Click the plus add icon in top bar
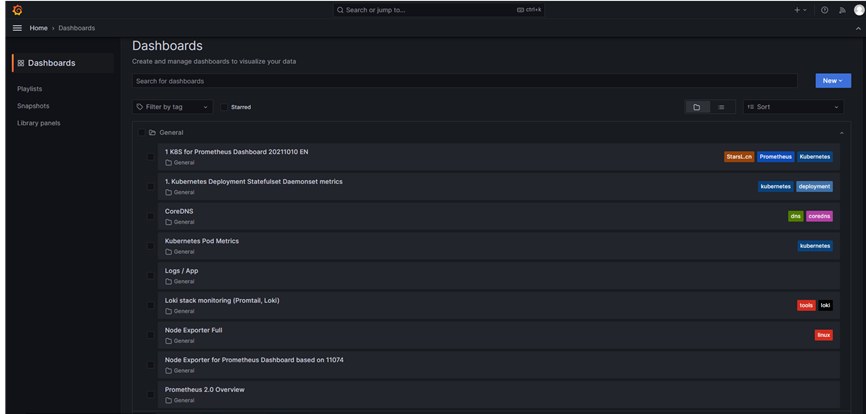Screen dimensions: 866x414 798,10
